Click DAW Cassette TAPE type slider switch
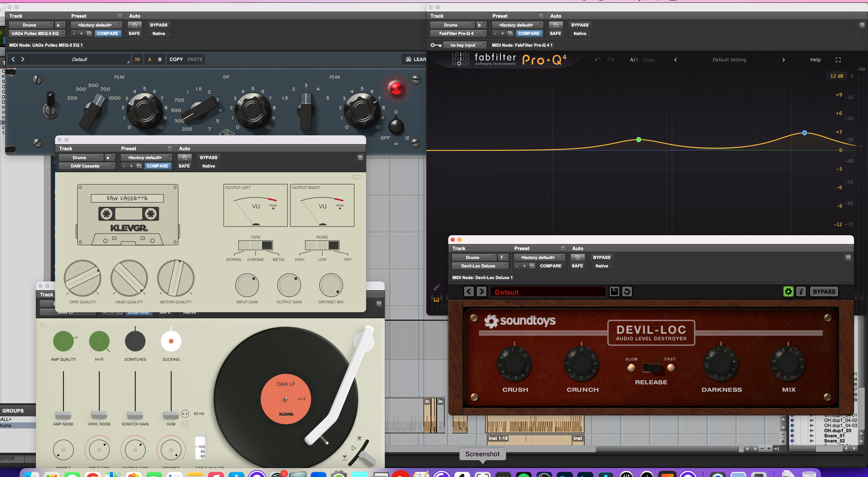 pos(255,245)
